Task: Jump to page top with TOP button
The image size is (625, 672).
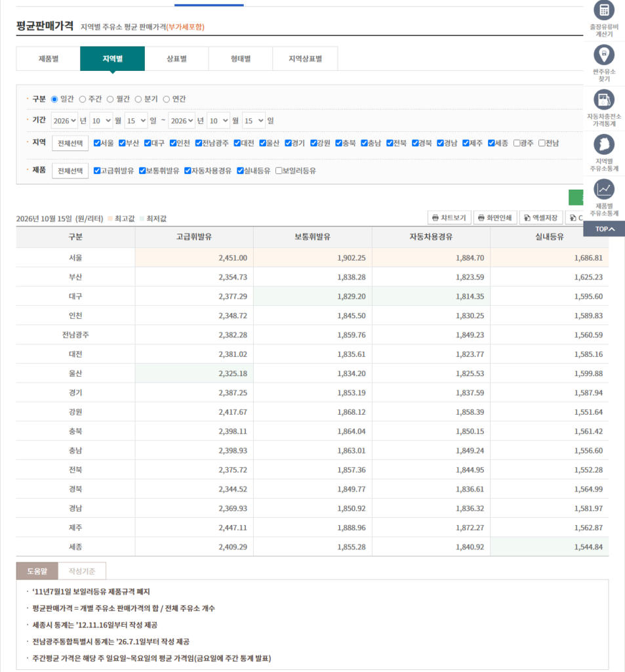Action: pyautogui.click(x=604, y=229)
